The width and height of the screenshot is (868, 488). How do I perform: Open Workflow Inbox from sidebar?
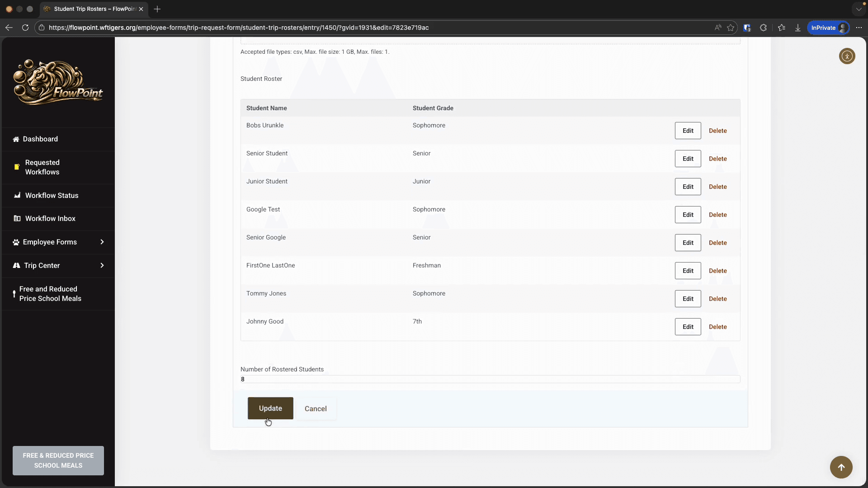tap(58, 218)
